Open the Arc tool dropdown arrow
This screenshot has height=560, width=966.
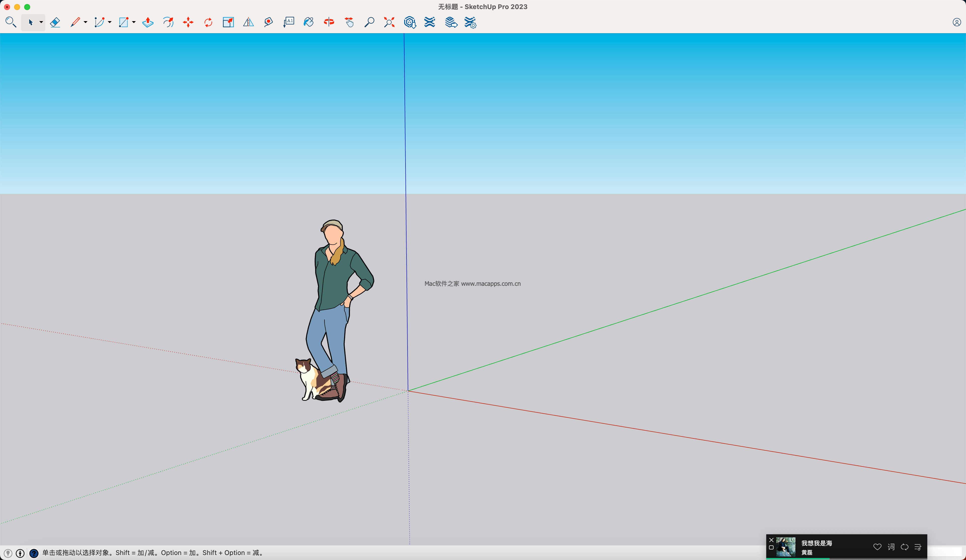pyautogui.click(x=110, y=22)
